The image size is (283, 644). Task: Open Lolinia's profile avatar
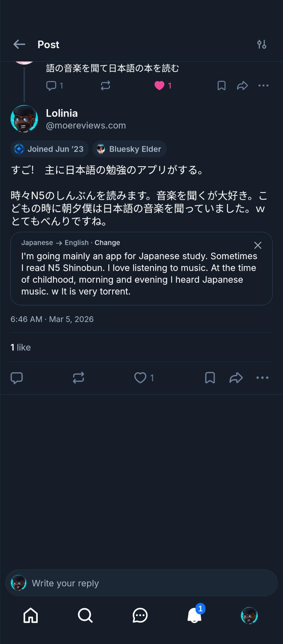point(24,119)
